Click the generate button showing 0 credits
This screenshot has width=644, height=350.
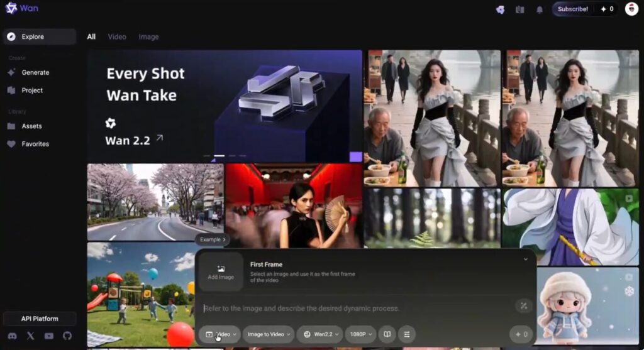pyautogui.click(x=521, y=334)
